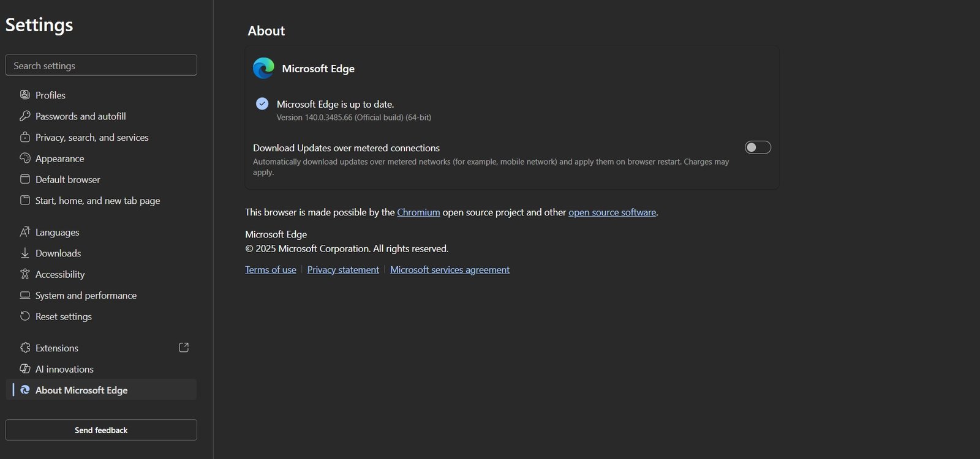This screenshot has width=980, height=459.
Task: Click the Downloads arrow icon
Action: (25, 253)
